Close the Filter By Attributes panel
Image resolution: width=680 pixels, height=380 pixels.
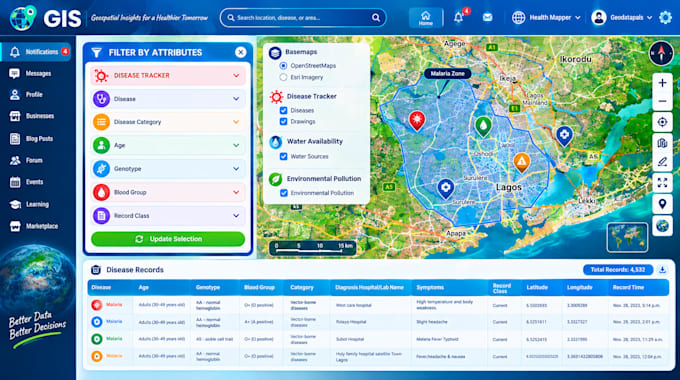pos(240,52)
